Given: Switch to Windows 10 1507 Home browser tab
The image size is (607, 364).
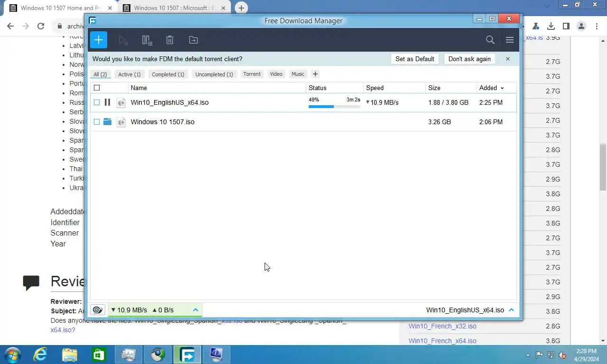Looking at the screenshot, I should click(61, 8).
